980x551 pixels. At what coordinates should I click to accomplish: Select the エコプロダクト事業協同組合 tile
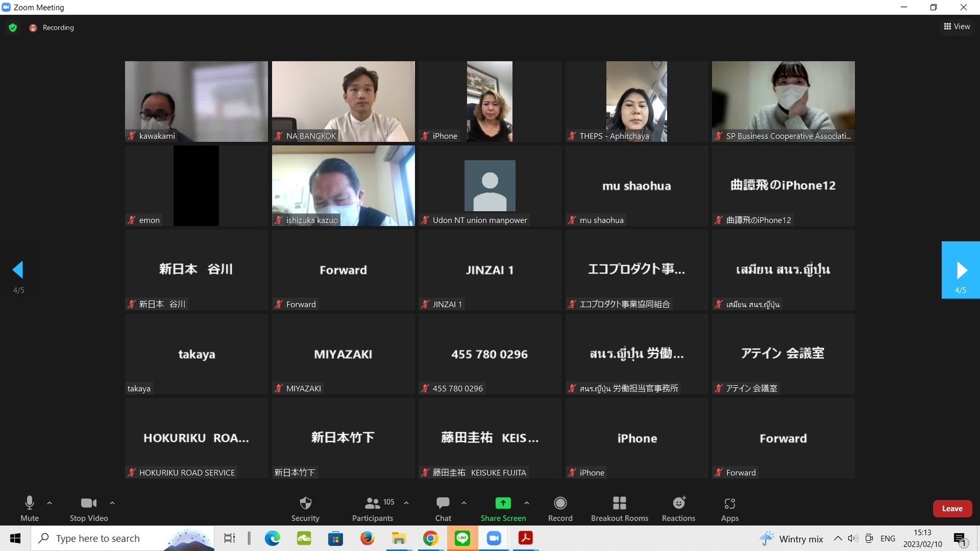637,270
